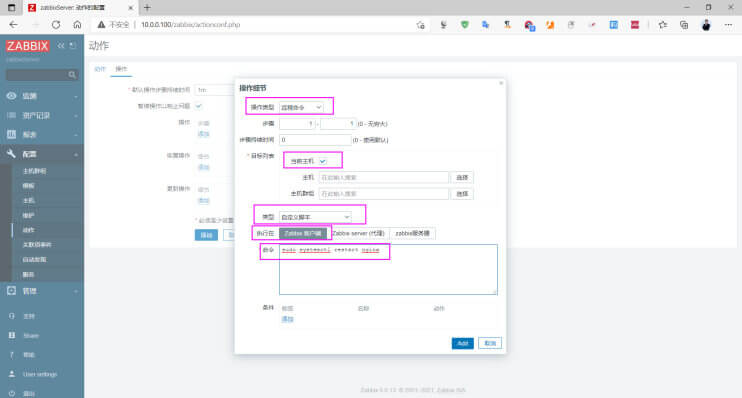Screen dimensions: 742x398
Task: Toggle the pause operations checkbox on background form
Action: [x=199, y=106]
